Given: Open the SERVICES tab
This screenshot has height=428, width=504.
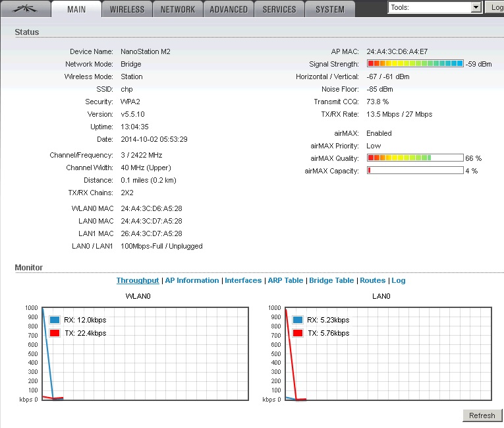Looking at the screenshot, I should pos(279,9).
